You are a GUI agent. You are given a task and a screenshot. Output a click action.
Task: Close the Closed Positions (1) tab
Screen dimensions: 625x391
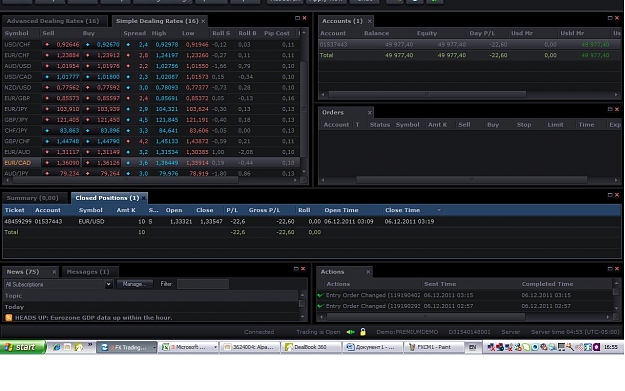[x=143, y=198]
